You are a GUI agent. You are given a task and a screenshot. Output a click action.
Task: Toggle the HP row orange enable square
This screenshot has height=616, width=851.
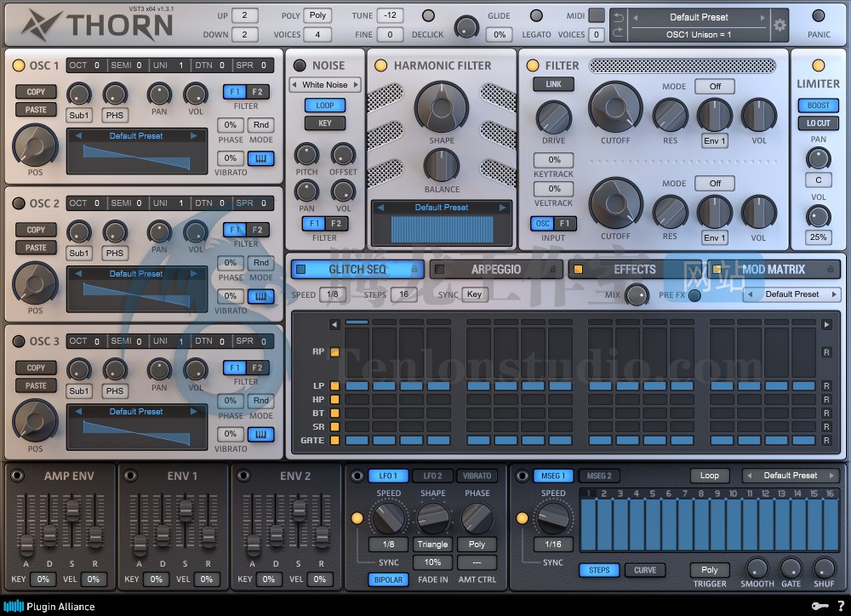pyautogui.click(x=334, y=399)
